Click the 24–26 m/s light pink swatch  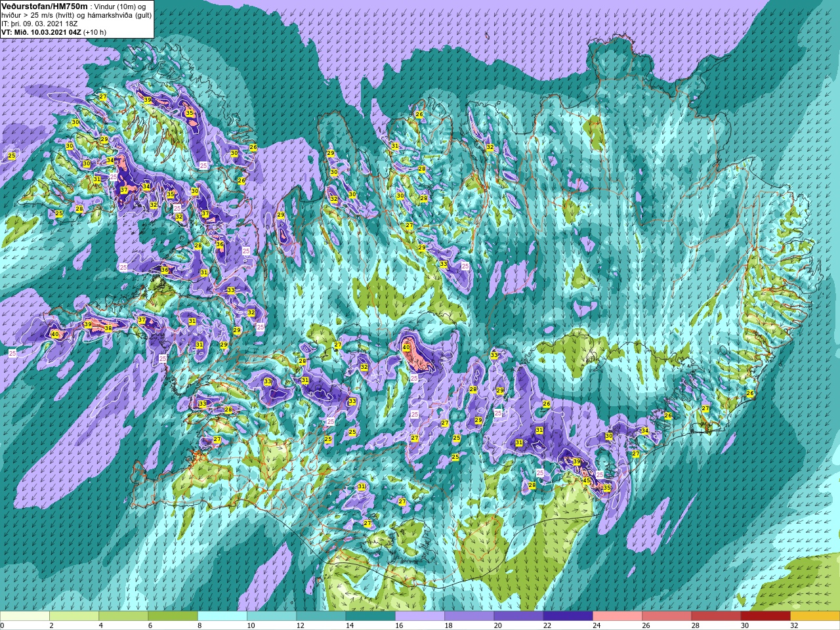[618, 616]
